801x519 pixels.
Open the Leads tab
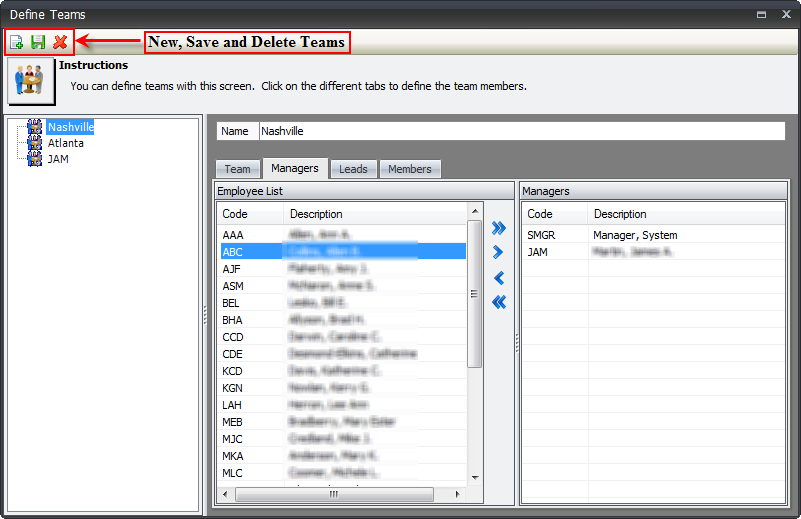(x=353, y=169)
